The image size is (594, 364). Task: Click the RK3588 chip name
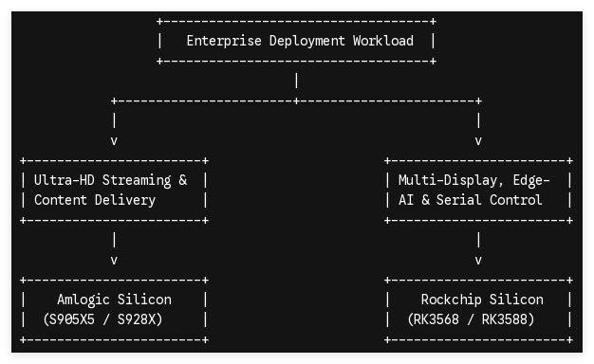pyautogui.click(x=504, y=319)
